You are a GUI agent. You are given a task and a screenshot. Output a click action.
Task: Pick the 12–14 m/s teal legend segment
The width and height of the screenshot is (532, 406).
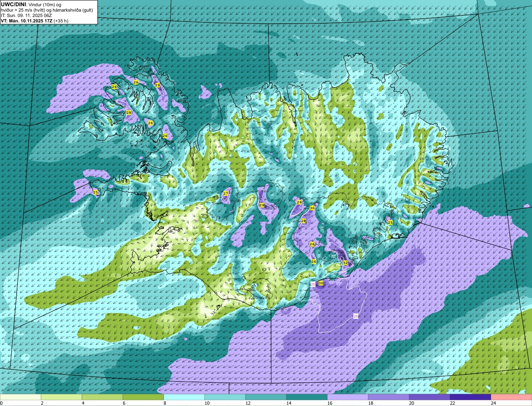266,397
